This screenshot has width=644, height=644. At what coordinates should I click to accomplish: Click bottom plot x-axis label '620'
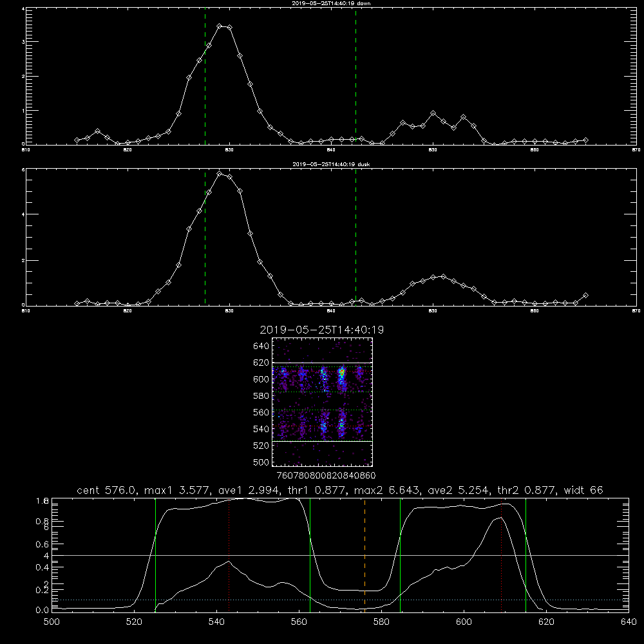(x=546, y=622)
